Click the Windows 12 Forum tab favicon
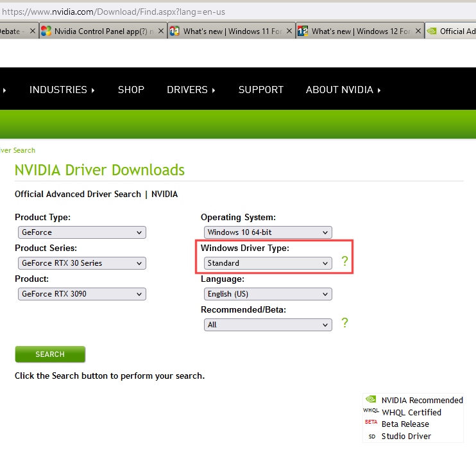The height and width of the screenshot is (450, 476). coord(303,31)
